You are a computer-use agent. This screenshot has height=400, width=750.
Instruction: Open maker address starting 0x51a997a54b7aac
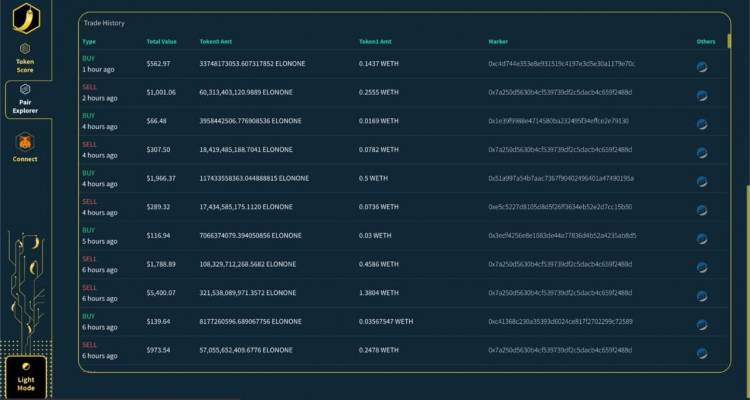pyautogui.click(x=560, y=178)
